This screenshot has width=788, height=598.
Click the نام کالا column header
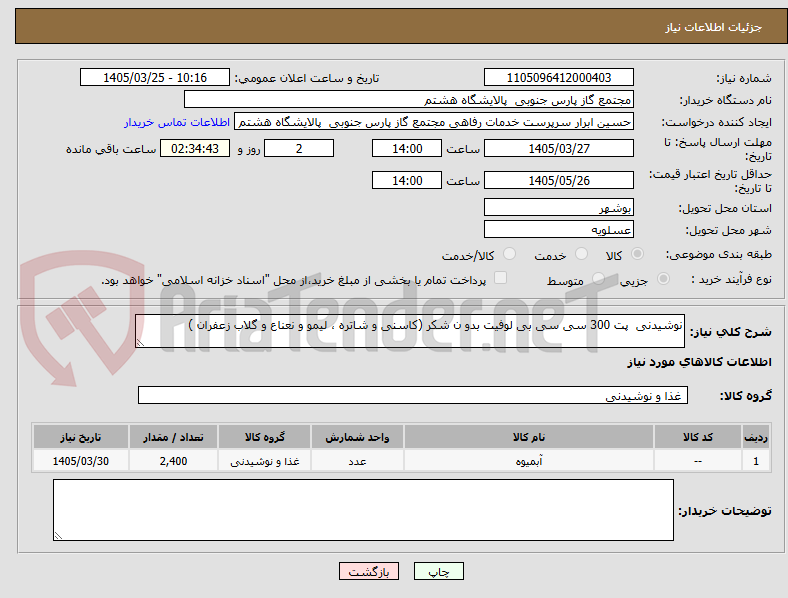pyautogui.click(x=529, y=437)
